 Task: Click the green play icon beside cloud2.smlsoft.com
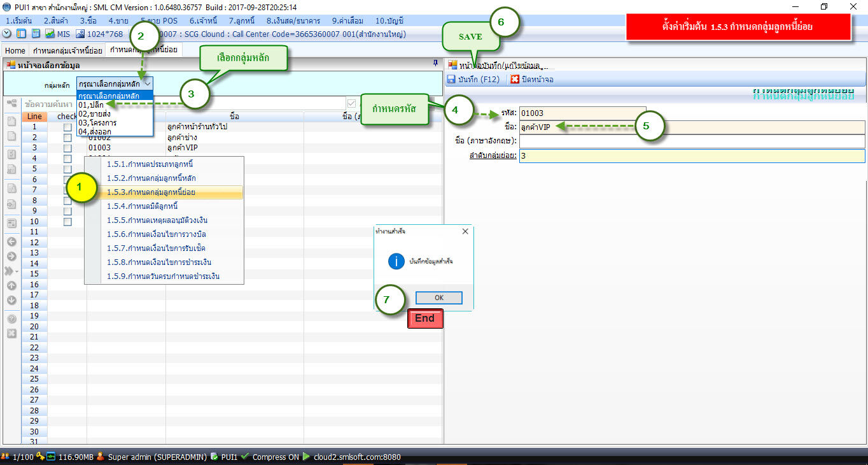coord(306,457)
